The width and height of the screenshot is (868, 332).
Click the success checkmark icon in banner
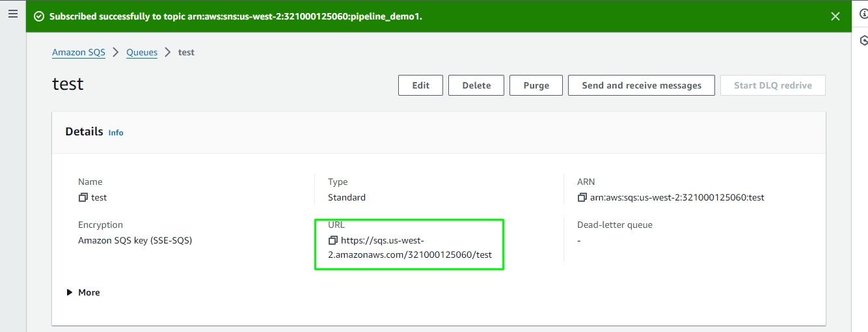tap(39, 16)
